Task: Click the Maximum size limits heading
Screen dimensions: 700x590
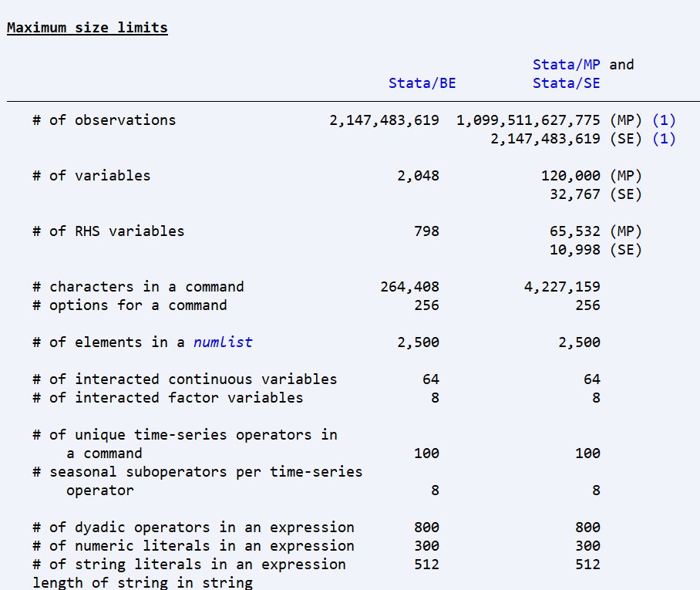Action: click(x=86, y=27)
